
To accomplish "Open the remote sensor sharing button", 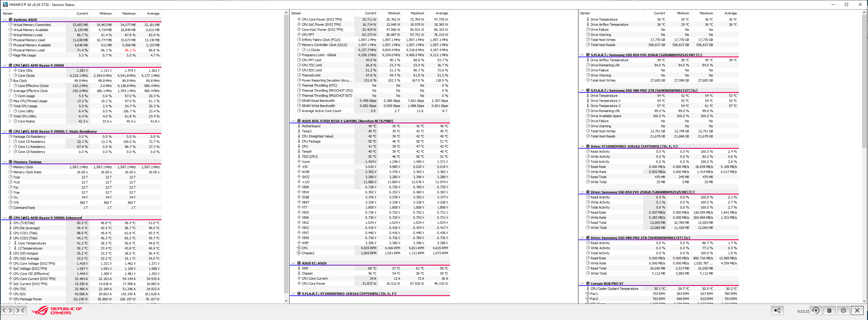I will click(x=777, y=310).
